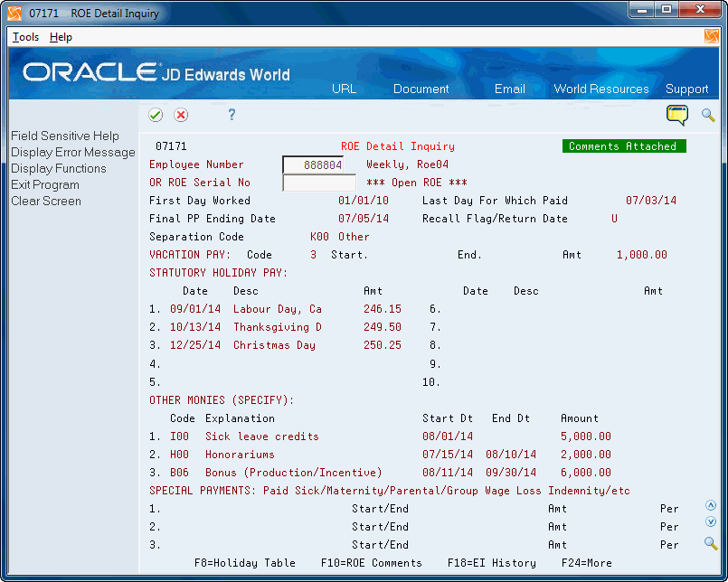Click the red X cancel icon
Screen dimensions: 728x582
[181, 115]
